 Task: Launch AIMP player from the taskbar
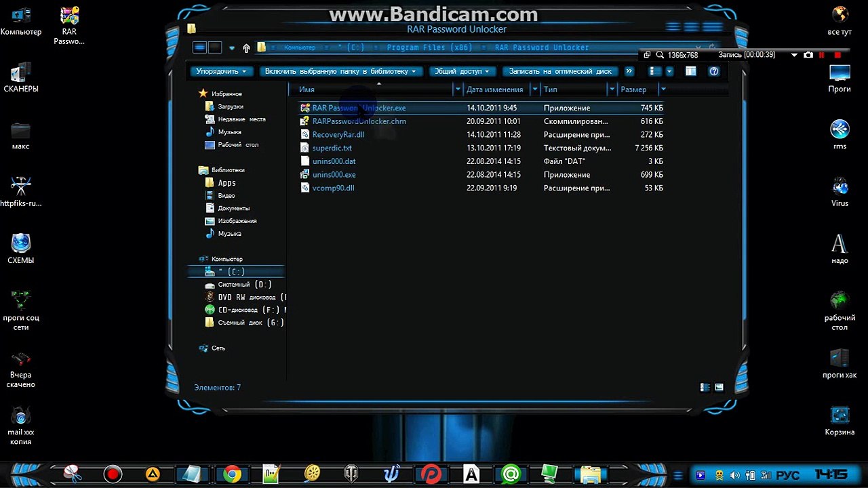(x=153, y=474)
